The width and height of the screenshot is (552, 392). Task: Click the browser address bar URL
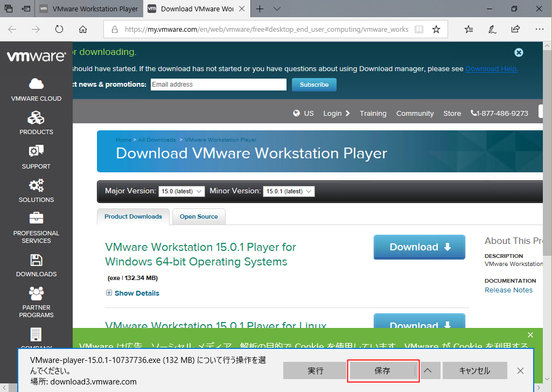267,29
